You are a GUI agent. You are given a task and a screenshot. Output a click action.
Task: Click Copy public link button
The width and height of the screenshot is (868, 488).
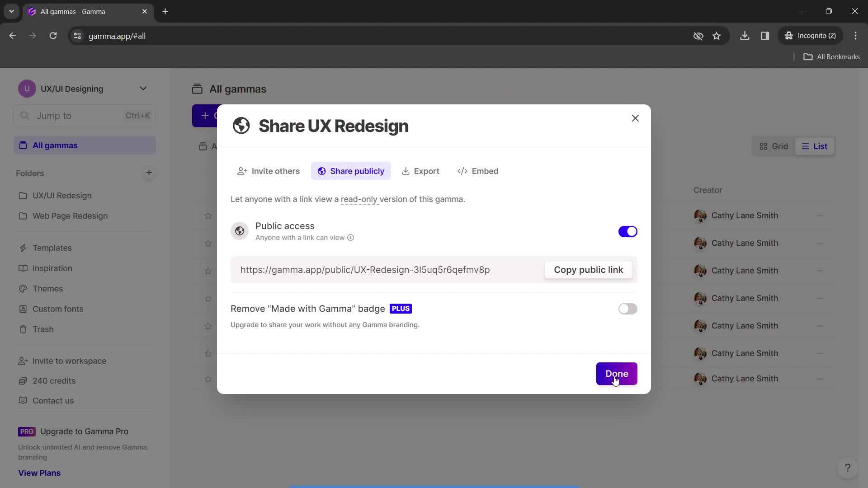coord(588,270)
